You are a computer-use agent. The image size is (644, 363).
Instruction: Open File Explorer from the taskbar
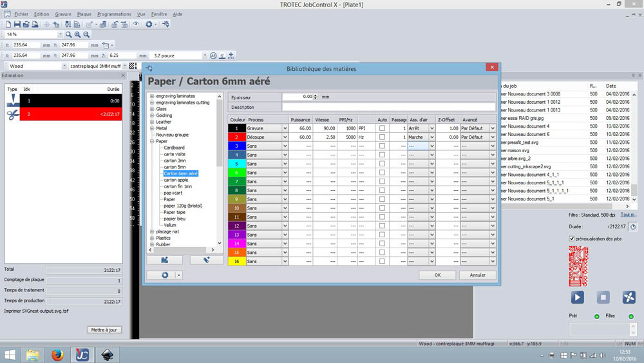(x=32, y=355)
